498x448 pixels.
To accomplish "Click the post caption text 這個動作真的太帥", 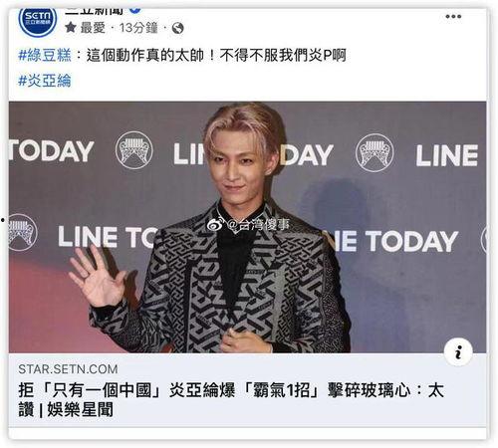I will pos(145,55).
